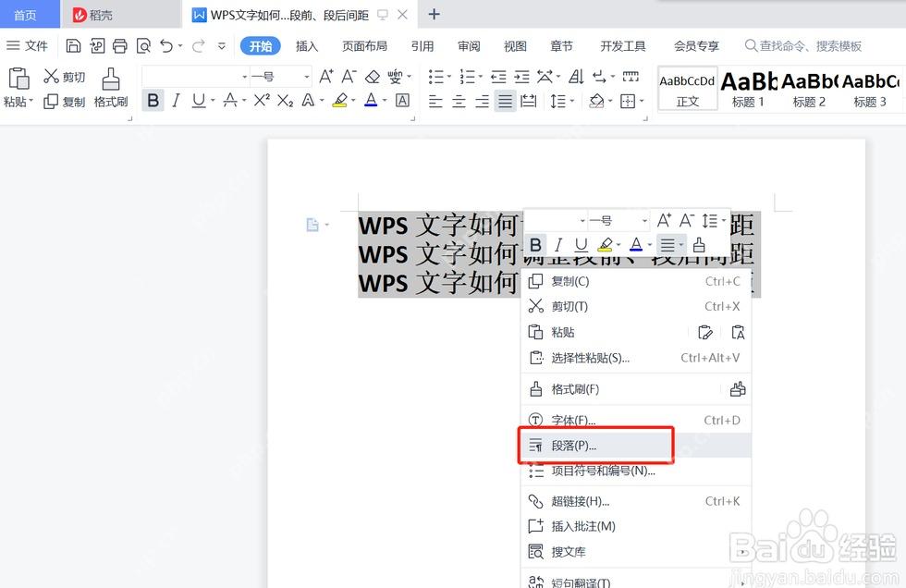This screenshot has height=588, width=906.
Task: Click Paste as text-only icon in context menu
Action: [738, 332]
